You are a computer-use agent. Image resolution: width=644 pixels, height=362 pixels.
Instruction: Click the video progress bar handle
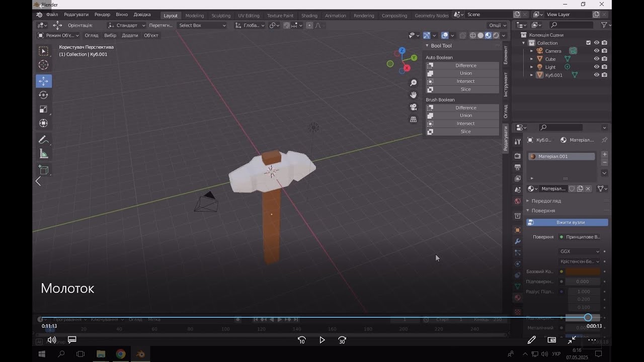point(588,317)
